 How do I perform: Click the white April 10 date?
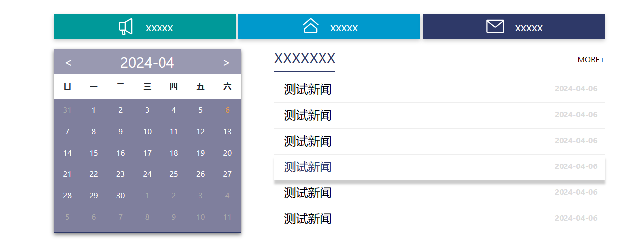147,132
